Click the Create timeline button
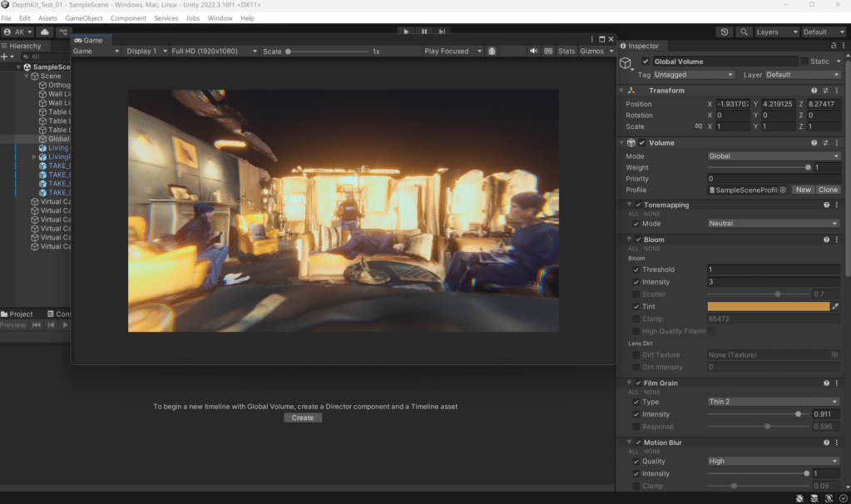 pyautogui.click(x=303, y=418)
